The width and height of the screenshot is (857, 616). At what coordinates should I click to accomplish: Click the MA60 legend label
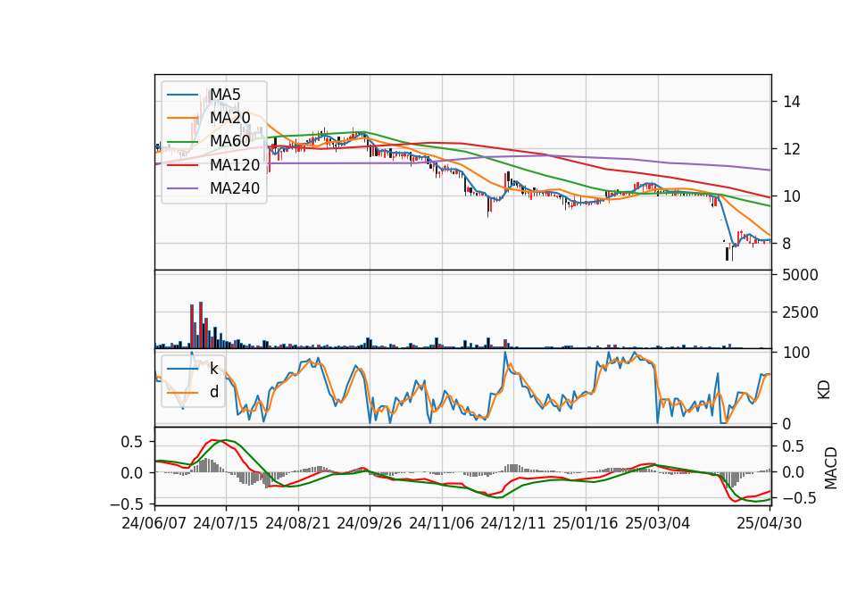[x=230, y=141]
